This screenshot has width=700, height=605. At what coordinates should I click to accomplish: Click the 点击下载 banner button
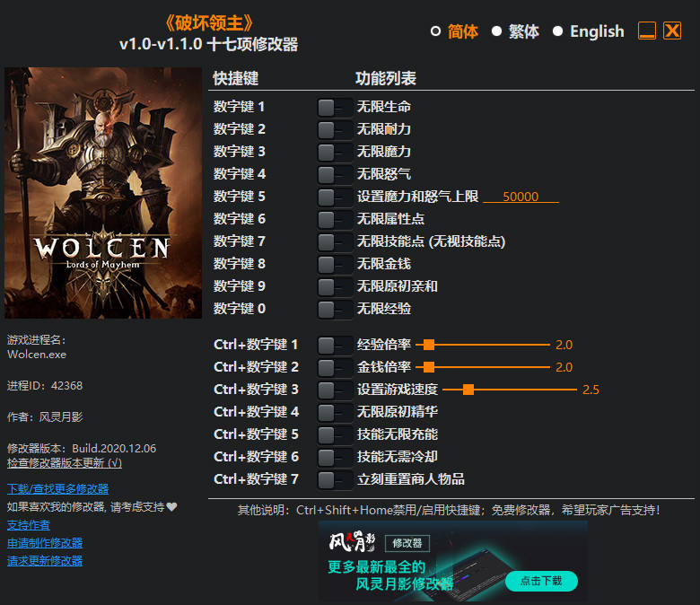[540, 581]
